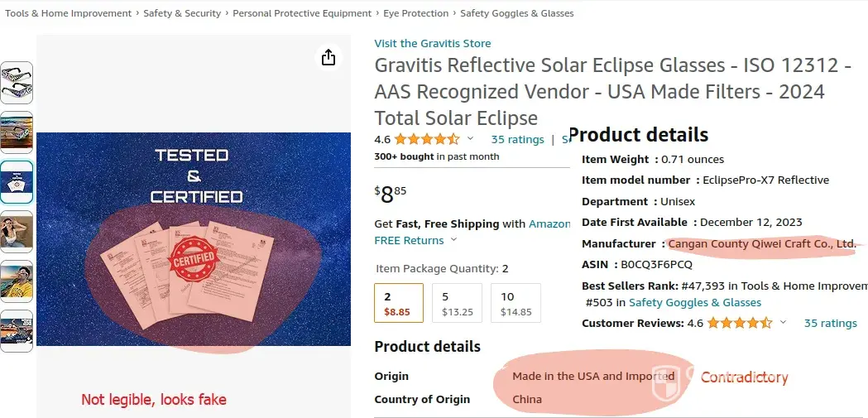This screenshot has height=418, width=868.
Task: Select thumbnail of man in yellow shirt
Action: [17, 281]
